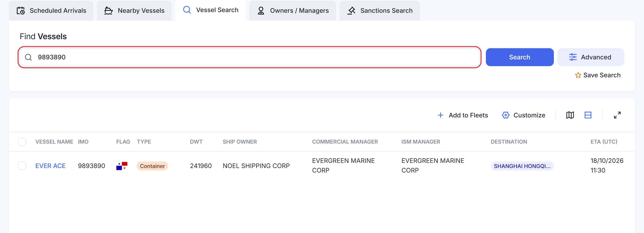Viewport: 644px width, 233px height.
Task: Open the Scheduled Arrivals tab
Action: (x=51, y=11)
